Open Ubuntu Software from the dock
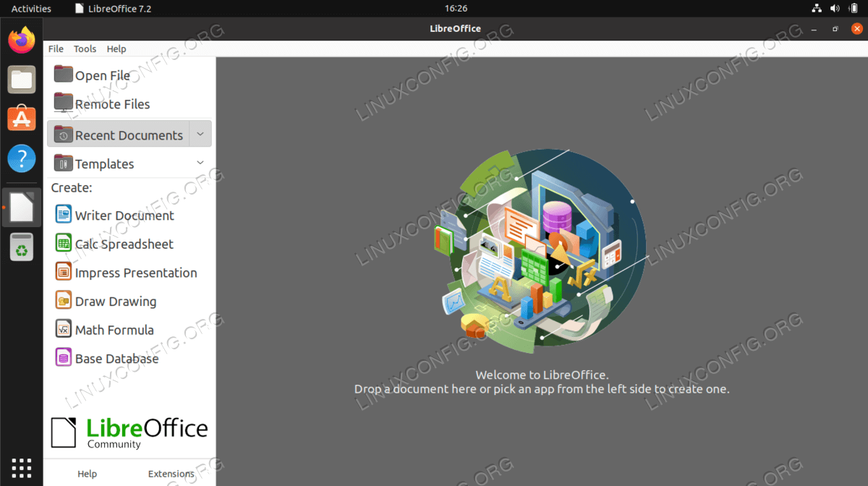 point(22,118)
